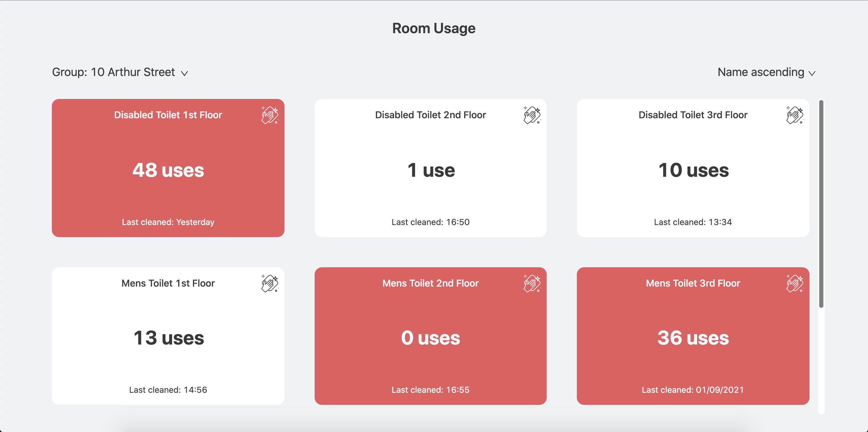
Task: Click 'Last cleaned: 14:56' text
Action: [x=168, y=390]
